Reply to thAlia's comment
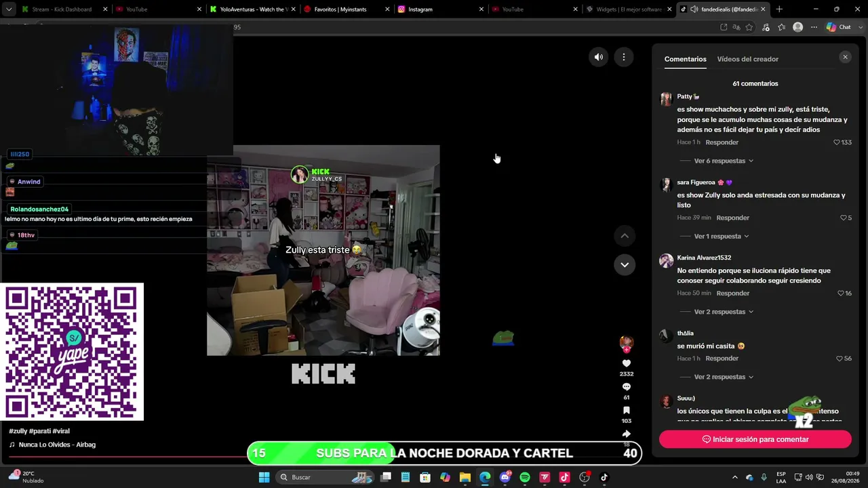Viewport: 868px width, 488px height. coord(722,359)
